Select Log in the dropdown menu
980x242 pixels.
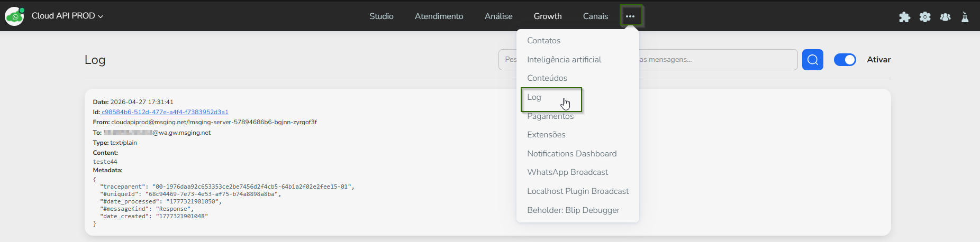pyautogui.click(x=534, y=97)
